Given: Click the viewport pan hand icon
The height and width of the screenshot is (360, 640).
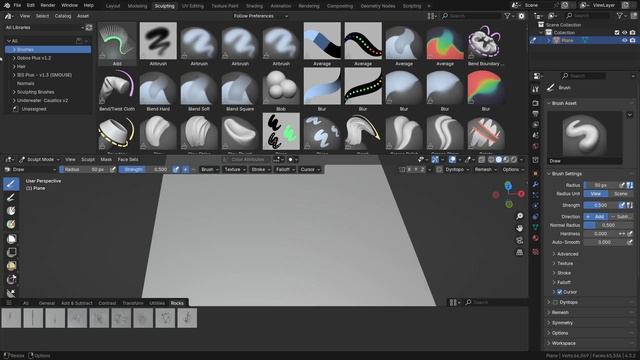Looking at the screenshot, I should tap(520, 228).
